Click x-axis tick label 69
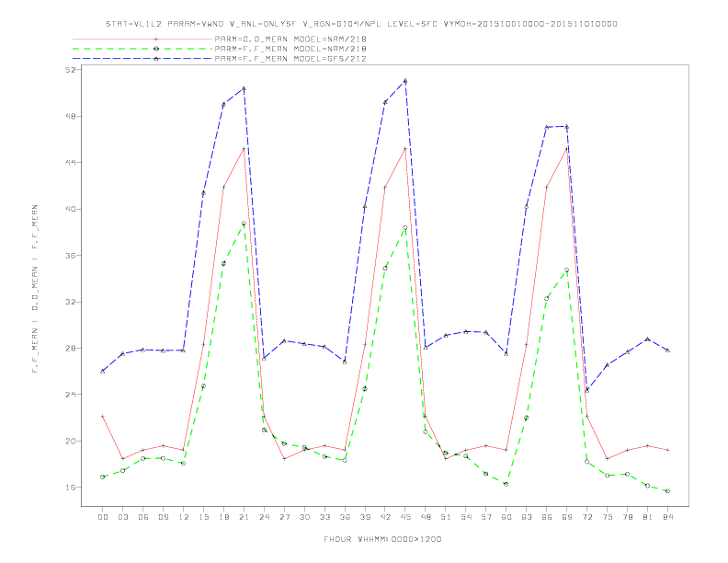728x563 pixels. [567, 517]
